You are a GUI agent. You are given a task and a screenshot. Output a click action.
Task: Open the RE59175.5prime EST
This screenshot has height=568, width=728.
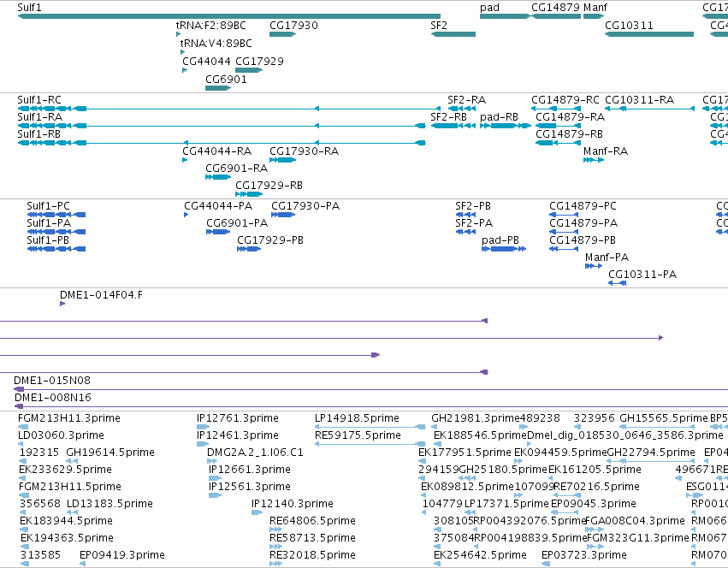370,444
